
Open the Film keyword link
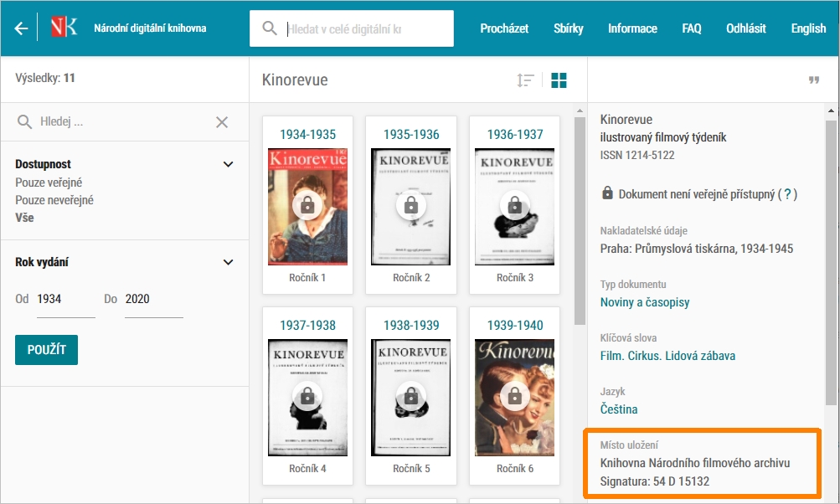[x=612, y=356]
